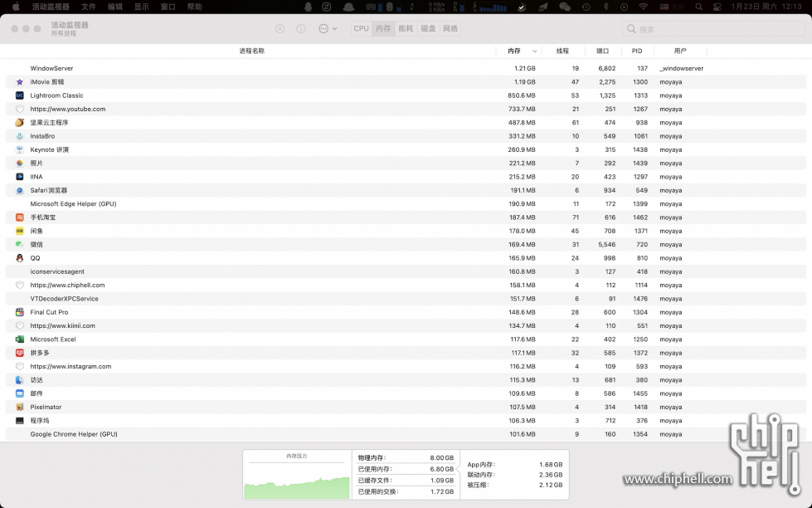
Task: Click the Keynote 讲演 icon
Action: [x=20, y=149]
